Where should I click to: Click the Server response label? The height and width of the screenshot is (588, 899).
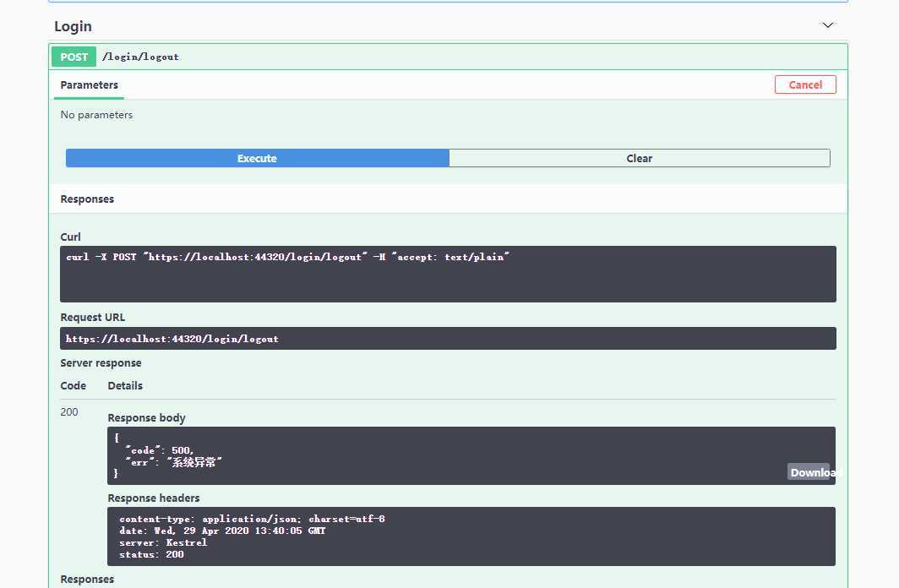[x=101, y=362]
